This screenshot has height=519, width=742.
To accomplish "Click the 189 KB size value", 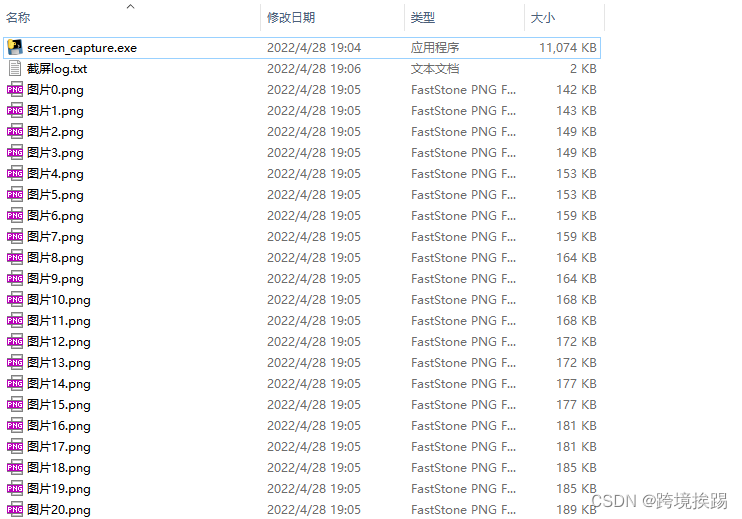I will 576,510.
